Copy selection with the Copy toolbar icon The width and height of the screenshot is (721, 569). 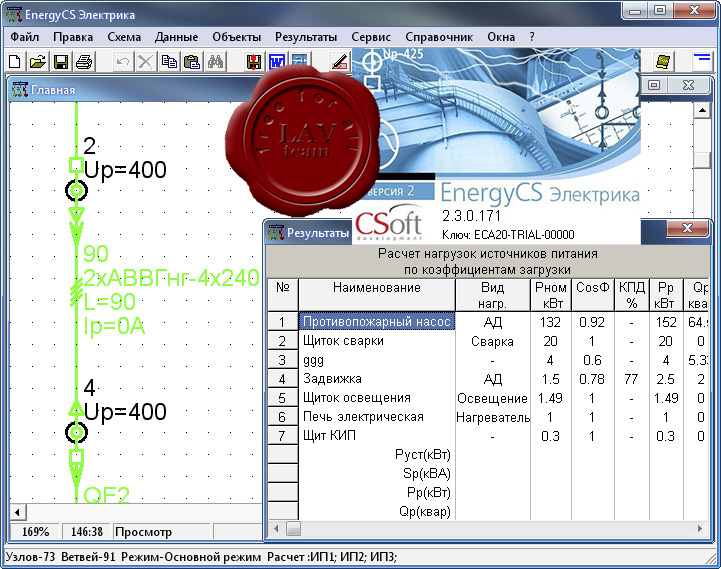169,61
